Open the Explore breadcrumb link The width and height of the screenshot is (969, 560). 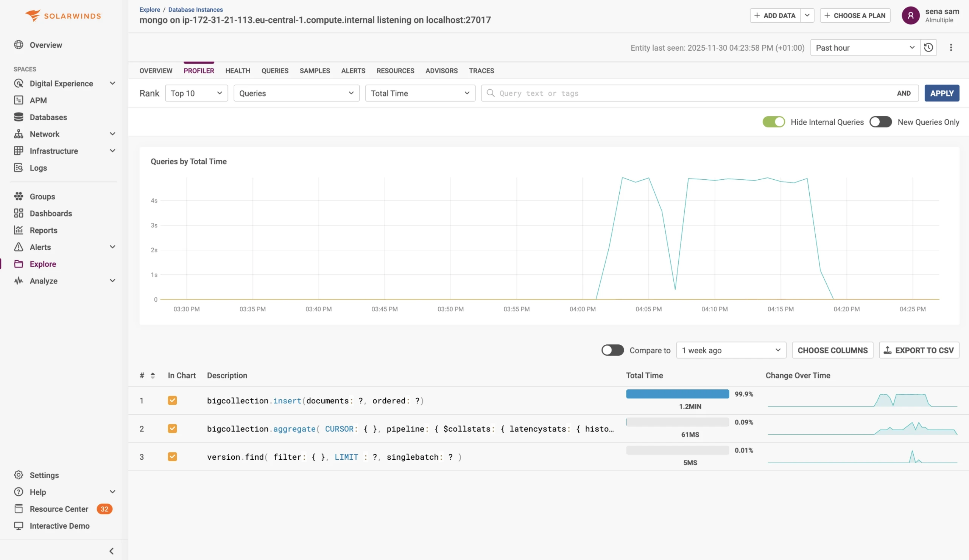pos(150,9)
